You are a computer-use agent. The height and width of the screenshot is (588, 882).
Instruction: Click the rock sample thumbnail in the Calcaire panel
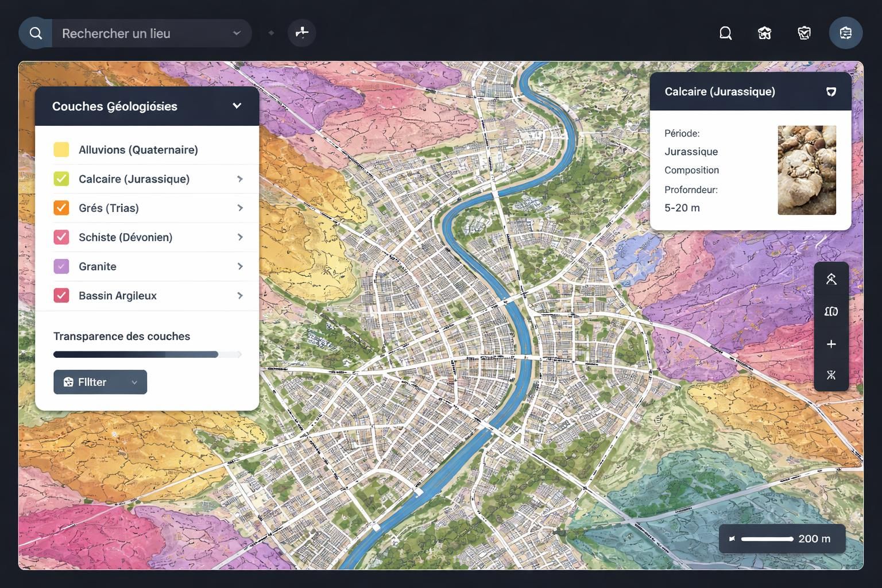point(807,170)
